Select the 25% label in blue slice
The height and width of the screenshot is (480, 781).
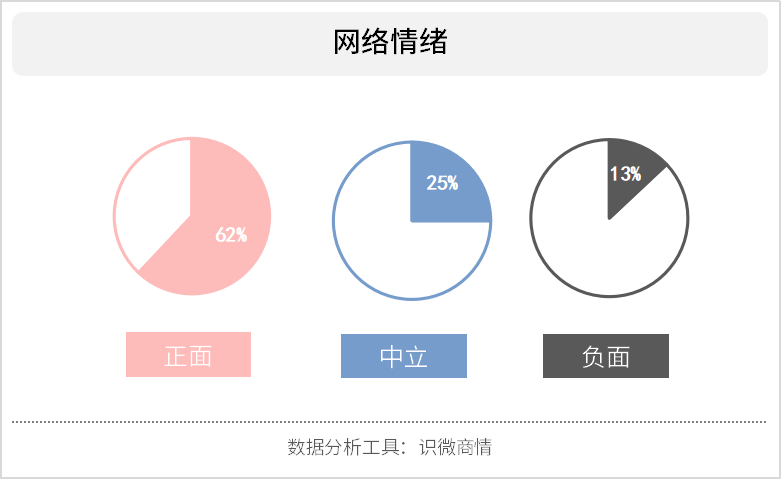(x=442, y=183)
